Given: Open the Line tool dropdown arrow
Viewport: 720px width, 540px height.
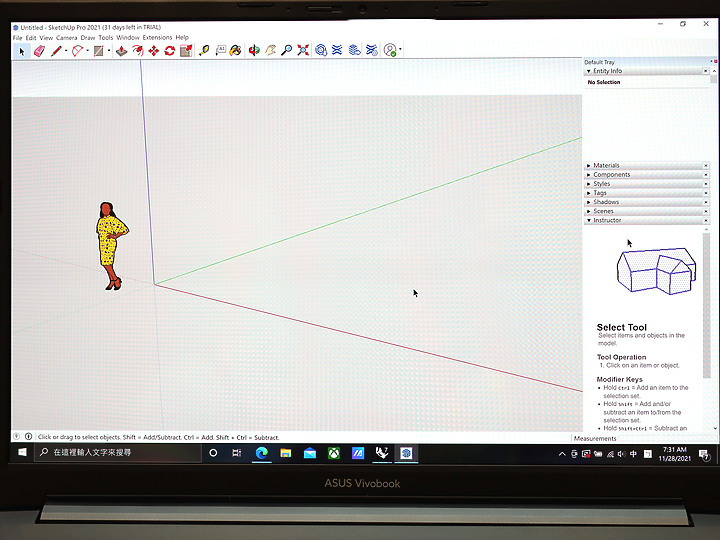Looking at the screenshot, I should coord(66,51).
